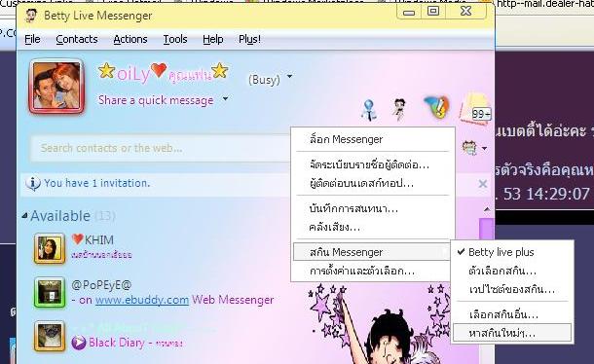Click the info icon beside invitation notice
594x364 pixels.
(33, 184)
